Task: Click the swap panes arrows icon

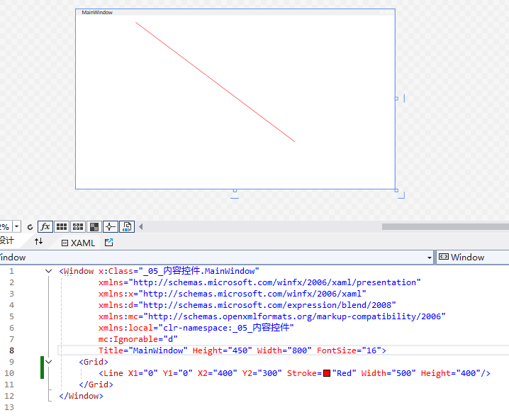Action: pos(39,242)
